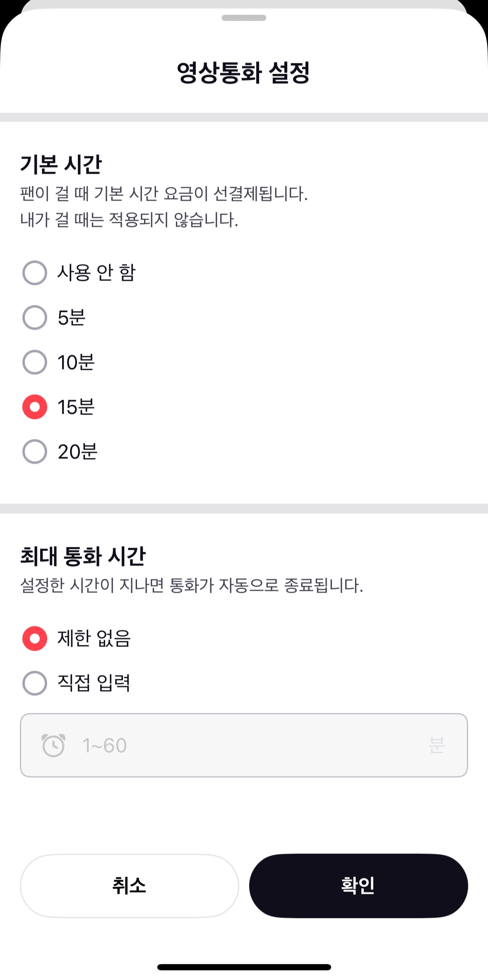Image resolution: width=488 pixels, height=980 pixels.
Task: Click the 제한 없음 label text
Action: (94, 638)
